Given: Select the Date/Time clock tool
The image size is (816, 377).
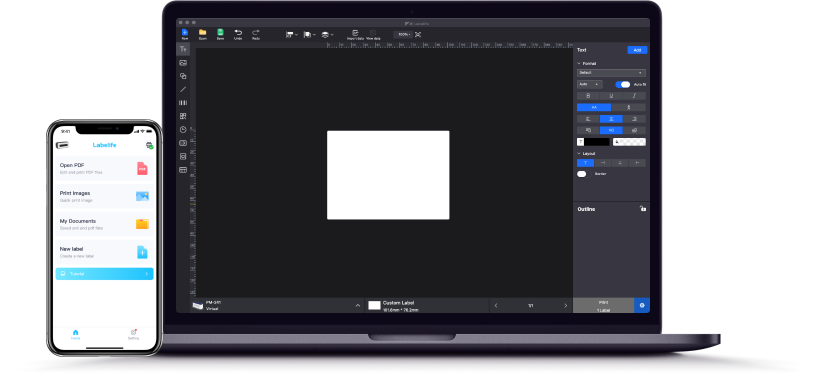Looking at the screenshot, I should coord(183,130).
